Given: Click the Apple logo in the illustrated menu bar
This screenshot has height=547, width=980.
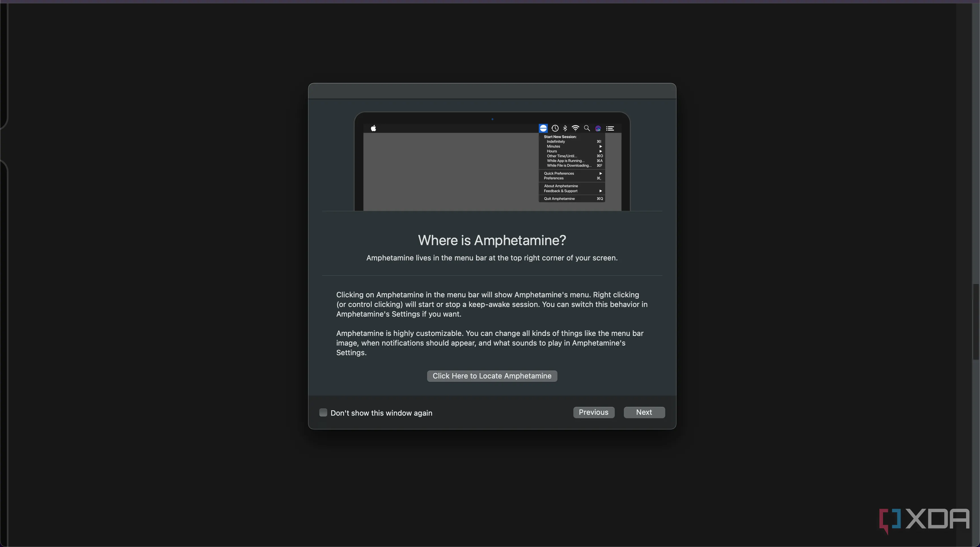Looking at the screenshot, I should click(373, 128).
